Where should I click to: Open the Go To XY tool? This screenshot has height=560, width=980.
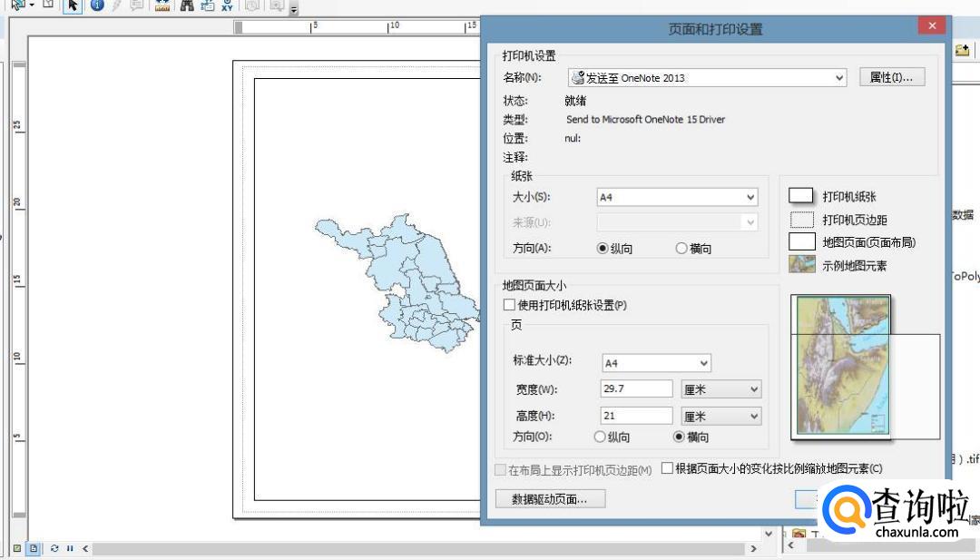pyautogui.click(x=227, y=5)
